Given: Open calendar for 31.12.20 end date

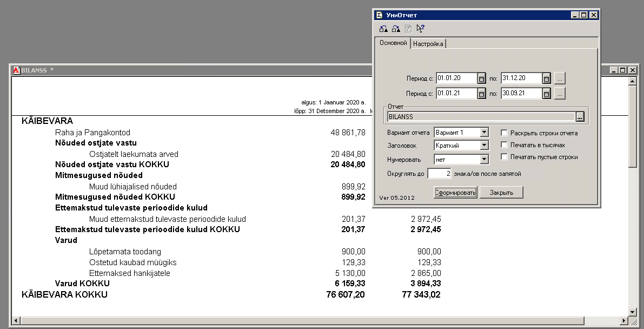Looking at the screenshot, I should 546,78.
